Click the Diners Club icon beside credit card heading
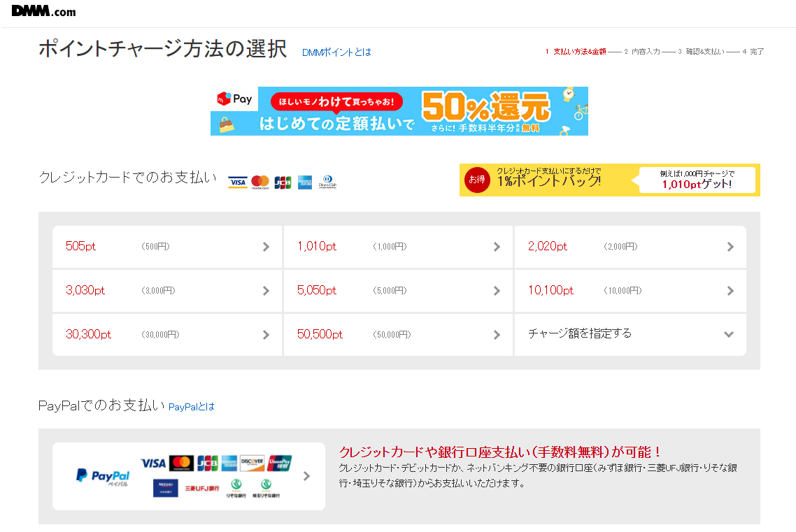Viewport: 796px width, 532px height. click(x=327, y=182)
